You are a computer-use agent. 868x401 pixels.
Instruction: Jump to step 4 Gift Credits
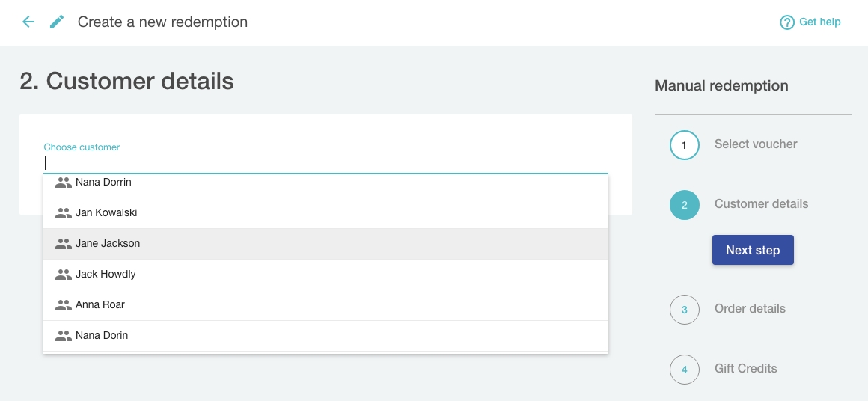tap(745, 369)
